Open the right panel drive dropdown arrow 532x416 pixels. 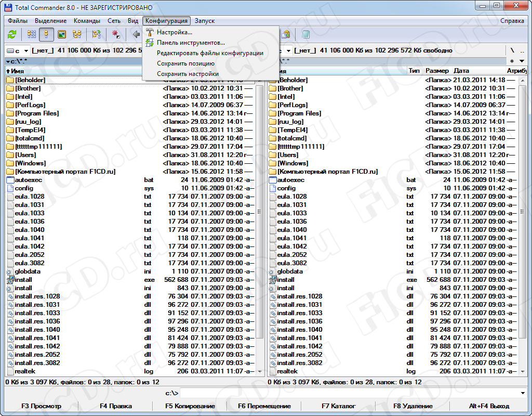pyautogui.click(x=288, y=50)
